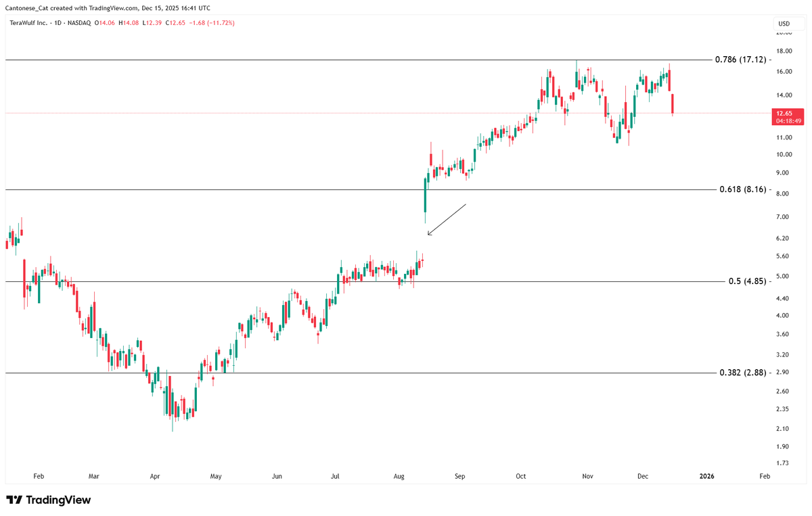Click the 18.00 price axis value
The width and height of the screenshot is (812, 516).
click(x=784, y=51)
